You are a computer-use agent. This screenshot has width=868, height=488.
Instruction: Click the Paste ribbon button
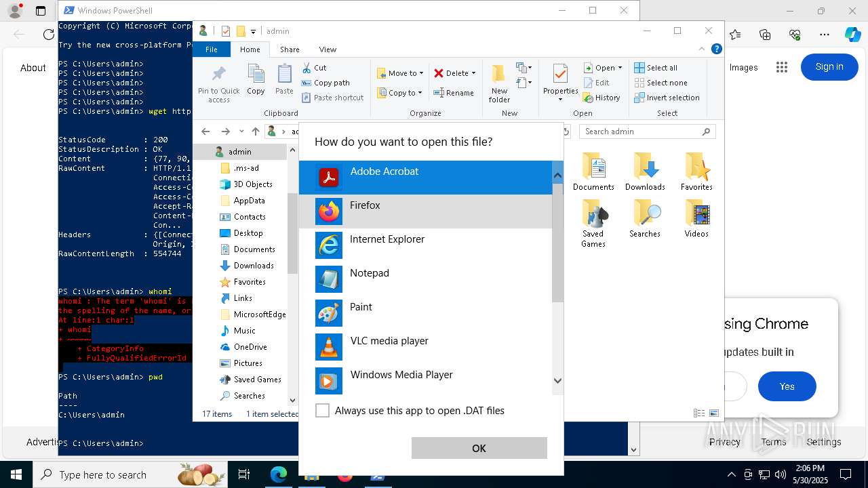284,80
